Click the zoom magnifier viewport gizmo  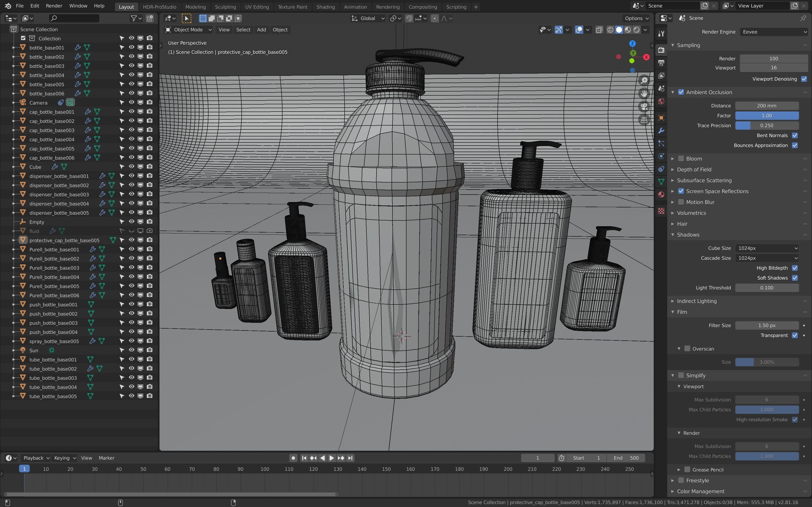point(644,80)
